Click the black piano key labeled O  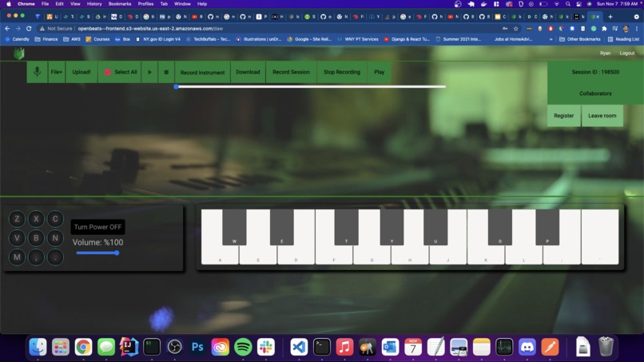pos(500,227)
